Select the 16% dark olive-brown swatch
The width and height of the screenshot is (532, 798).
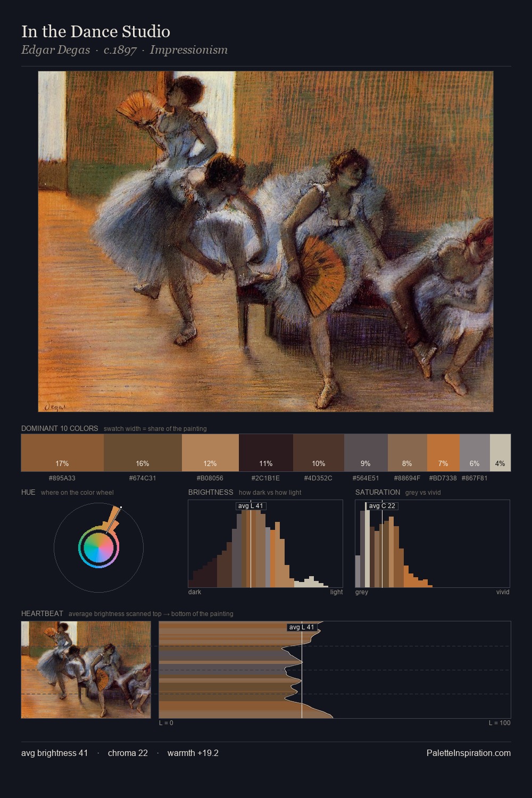click(x=143, y=453)
